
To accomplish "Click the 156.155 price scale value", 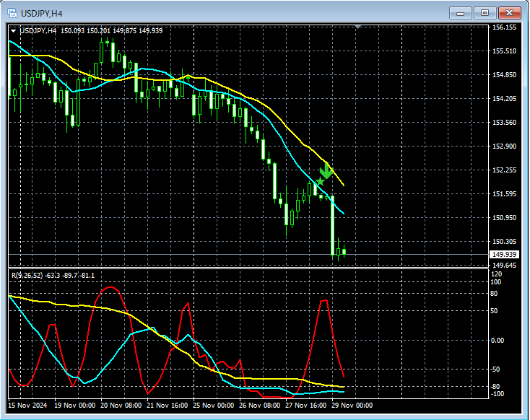I will (x=504, y=27).
